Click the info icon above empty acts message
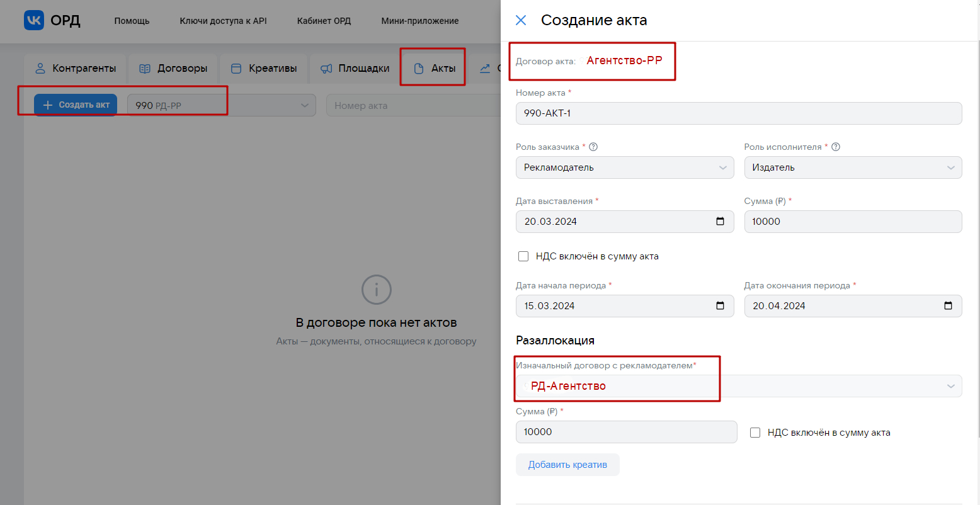 376,290
